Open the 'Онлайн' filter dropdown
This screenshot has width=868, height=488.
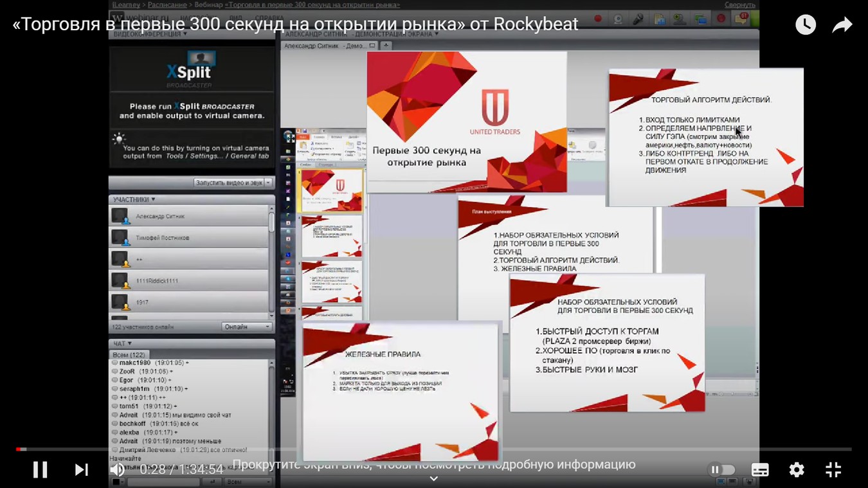click(248, 327)
